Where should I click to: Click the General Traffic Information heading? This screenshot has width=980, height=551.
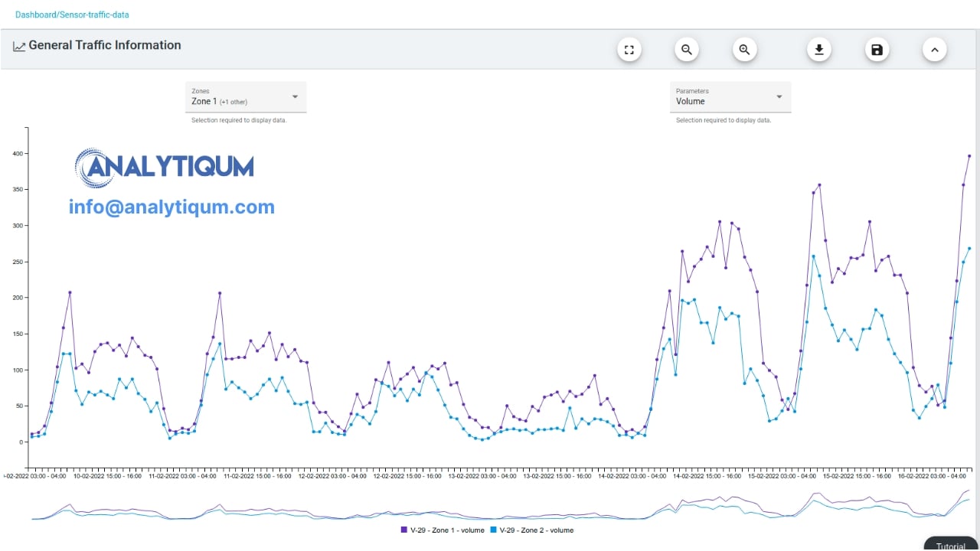(105, 45)
